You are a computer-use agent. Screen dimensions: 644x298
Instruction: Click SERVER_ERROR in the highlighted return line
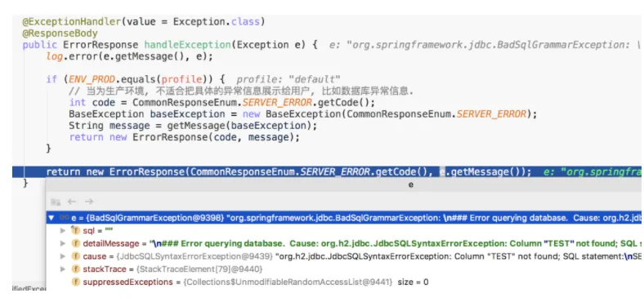coord(335,172)
